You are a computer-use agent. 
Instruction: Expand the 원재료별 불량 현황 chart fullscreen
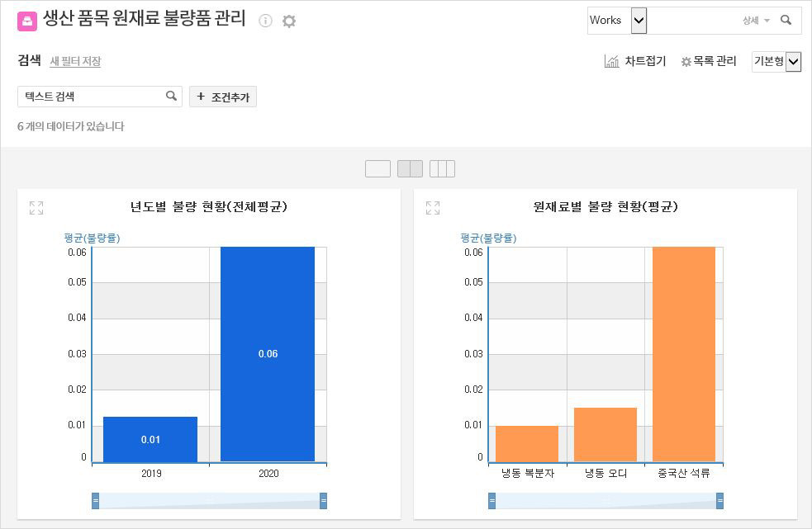(x=433, y=208)
